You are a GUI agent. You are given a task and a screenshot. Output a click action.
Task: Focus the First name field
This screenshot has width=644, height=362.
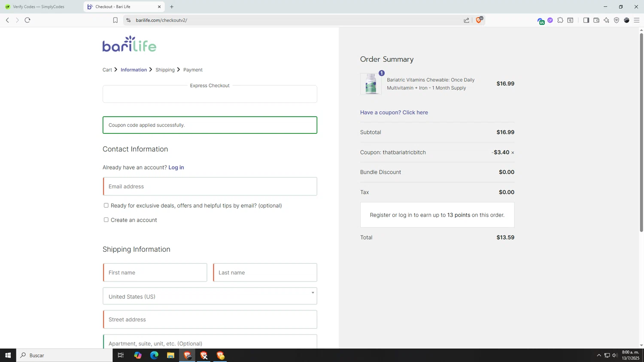click(155, 272)
